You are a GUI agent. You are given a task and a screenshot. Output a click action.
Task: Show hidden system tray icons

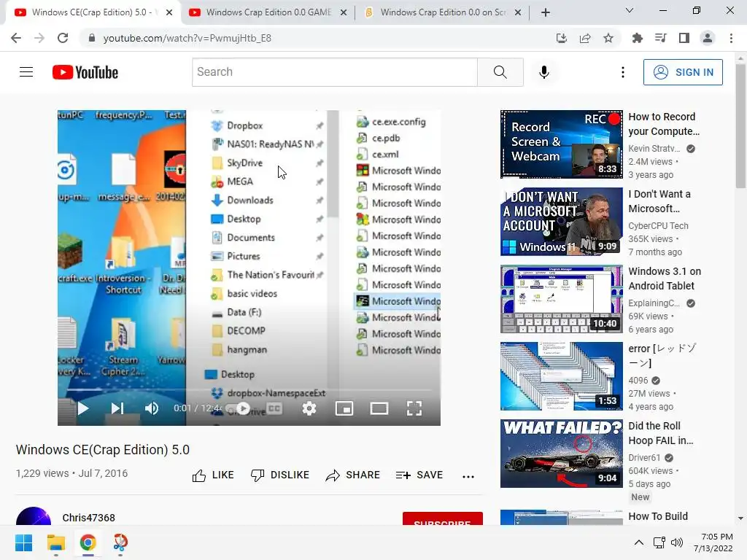[x=639, y=542]
